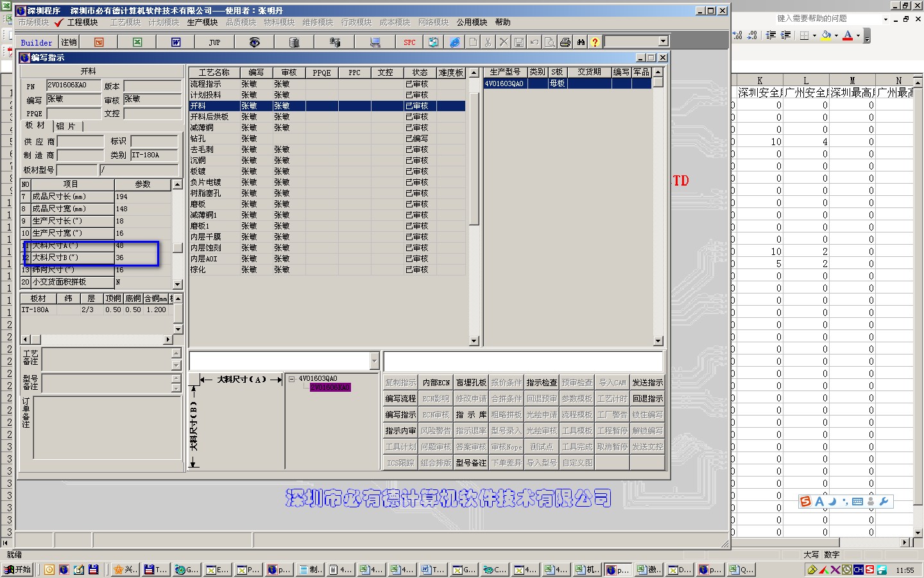Collapse the 4V01603QA0 tree node

click(291, 379)
